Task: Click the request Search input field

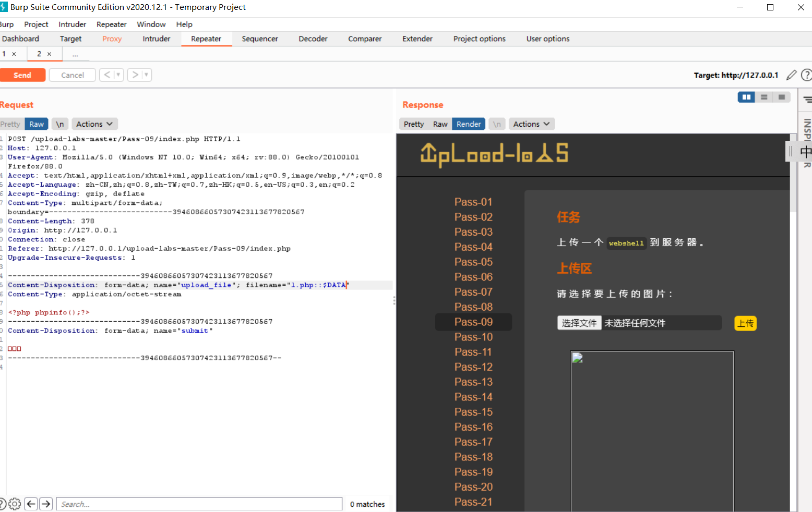Action: click(199, 504)
